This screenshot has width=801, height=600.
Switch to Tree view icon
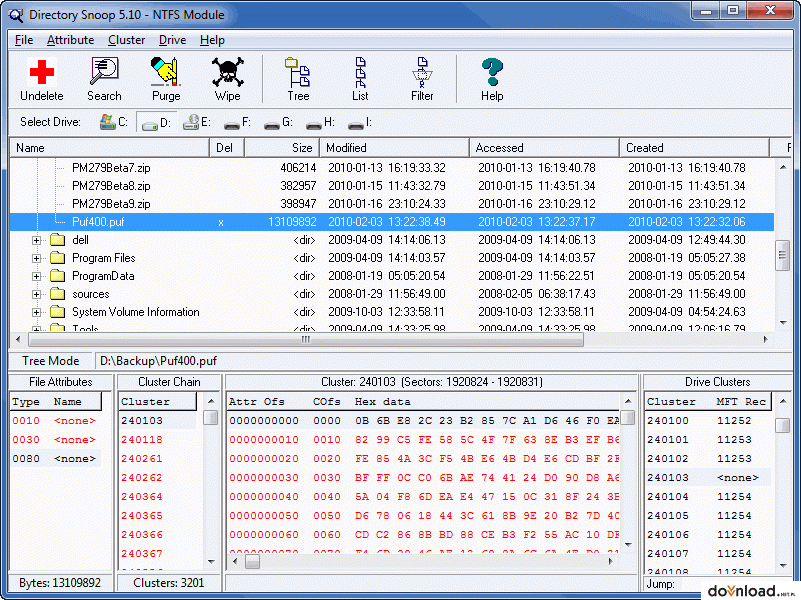click(x=298, y=71)
